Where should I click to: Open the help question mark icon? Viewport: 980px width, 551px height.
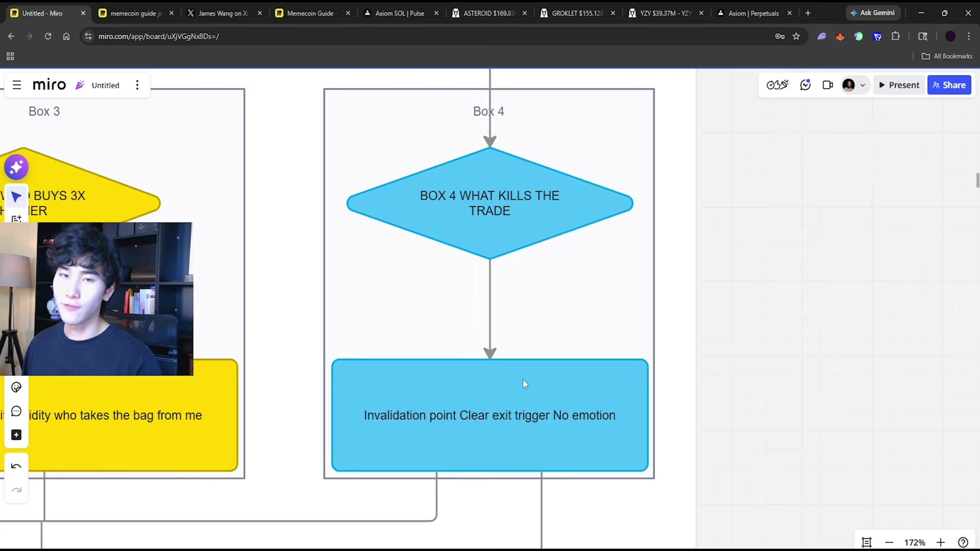pyautogui.click(x=963, y=542)
